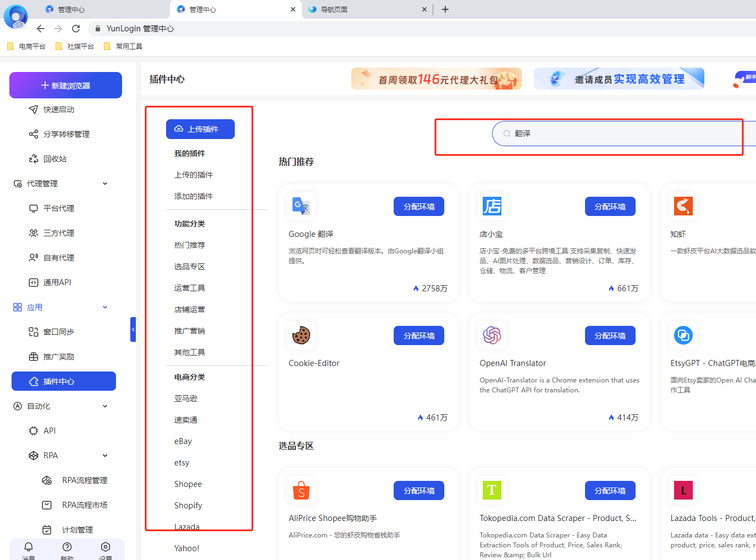The image size is (756, 560).
Task: Open the 146元 agent gift banner
Action: [437, 79]
